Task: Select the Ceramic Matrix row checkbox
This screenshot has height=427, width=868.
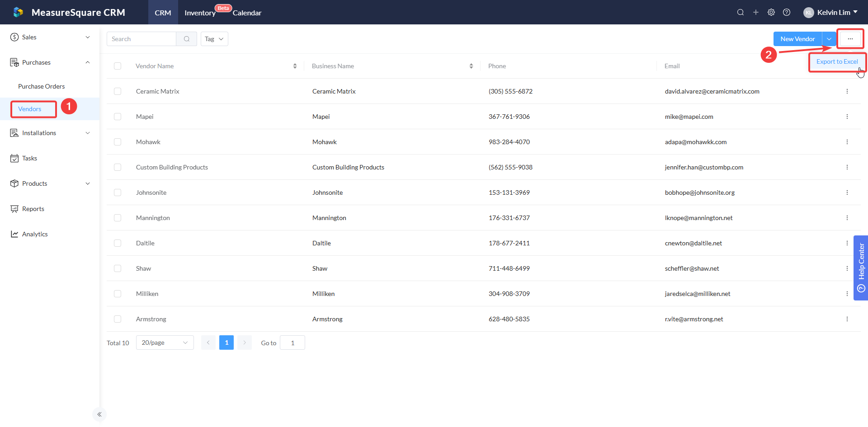Action: (x=118, y=91)
